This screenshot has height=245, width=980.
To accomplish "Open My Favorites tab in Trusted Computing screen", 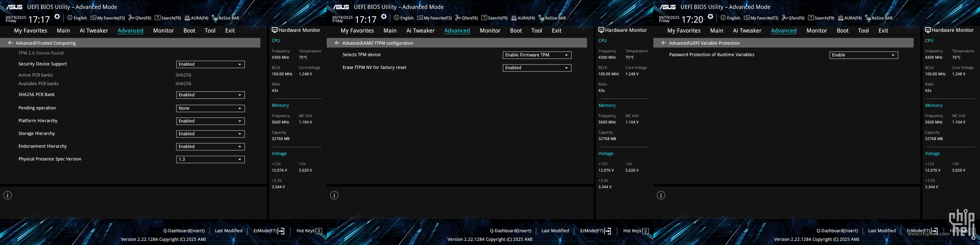I will (30, 30).
